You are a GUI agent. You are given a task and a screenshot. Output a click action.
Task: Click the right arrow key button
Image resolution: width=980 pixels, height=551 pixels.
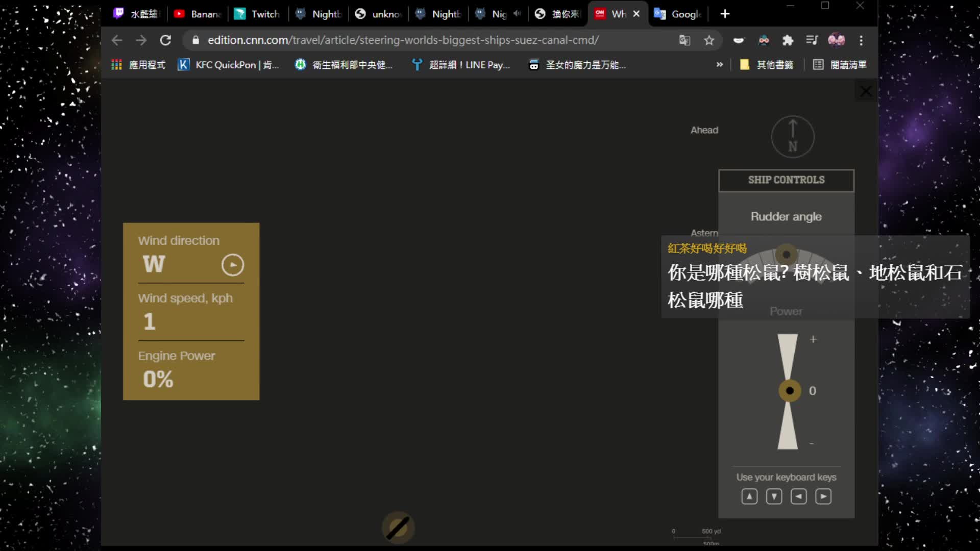point(823,496)
